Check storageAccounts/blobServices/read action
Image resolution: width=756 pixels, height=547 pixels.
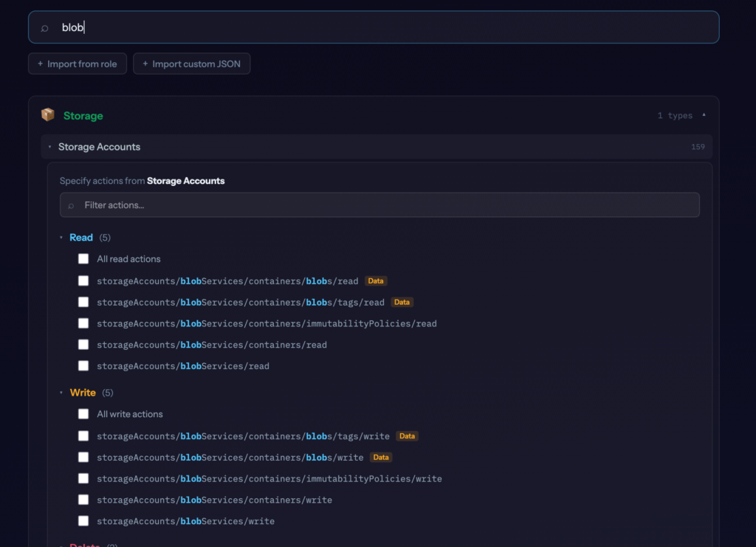pyautogui.click(x=83, y=366)
